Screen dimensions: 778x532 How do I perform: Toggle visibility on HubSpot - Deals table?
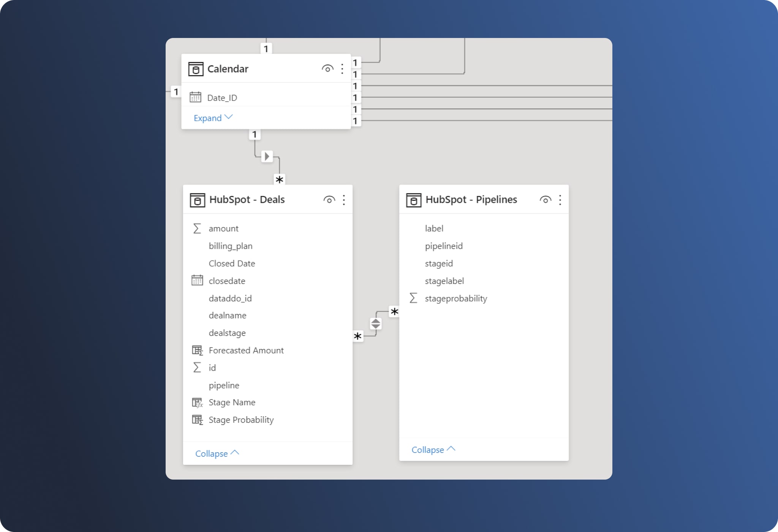(x=329, y=199)
